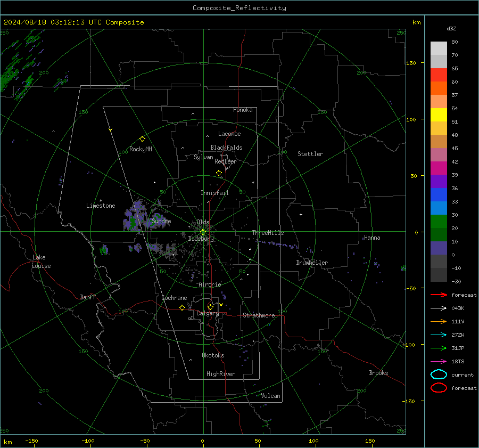This screenshot has width=479, height=448.
Task: Click the yellow radar marker at Olds
Action: [x=203, y=232]
